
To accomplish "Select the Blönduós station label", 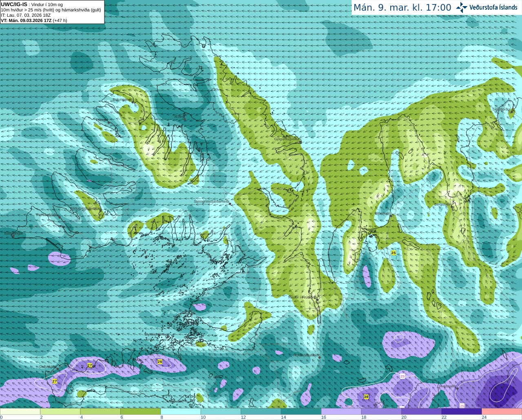I will click(383, 213).
